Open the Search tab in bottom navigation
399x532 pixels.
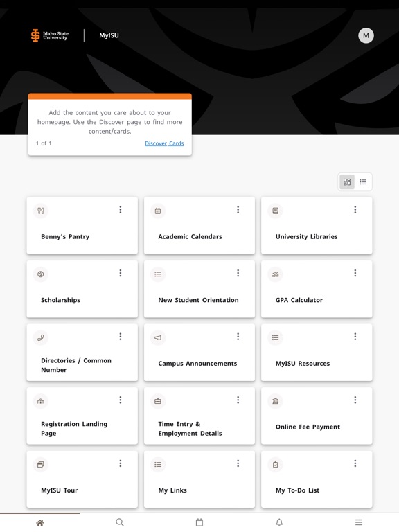(120, 522)
